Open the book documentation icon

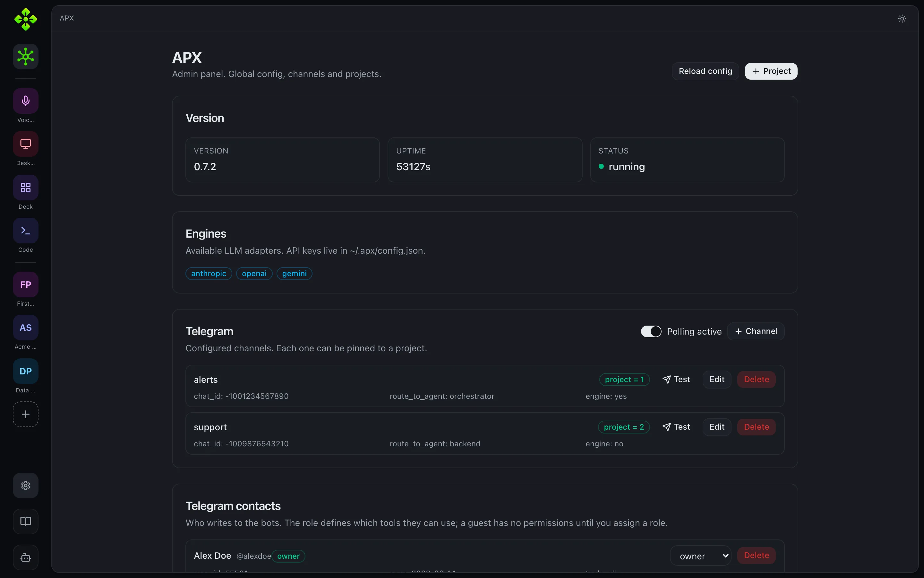[26, 521]
